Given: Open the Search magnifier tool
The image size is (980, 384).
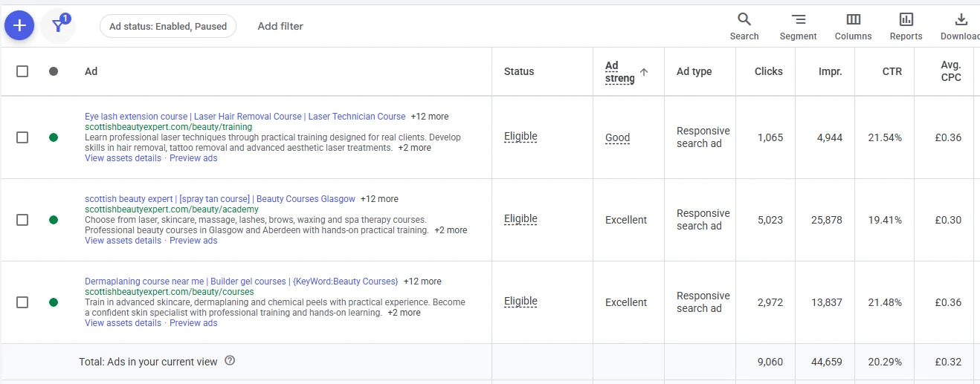Looking at the screenshot, I should pyautogui.click(x=744, y=26).
